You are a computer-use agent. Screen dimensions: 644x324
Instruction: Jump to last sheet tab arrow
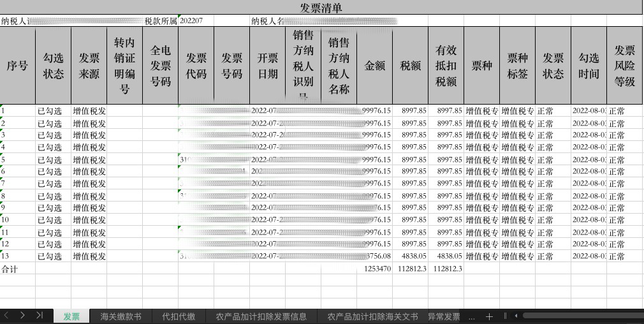pos(40,315)
